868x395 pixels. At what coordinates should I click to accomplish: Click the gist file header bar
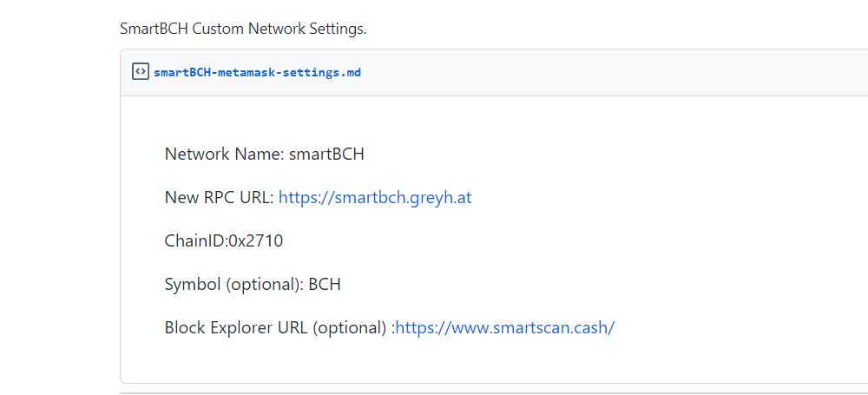(494, 72)
